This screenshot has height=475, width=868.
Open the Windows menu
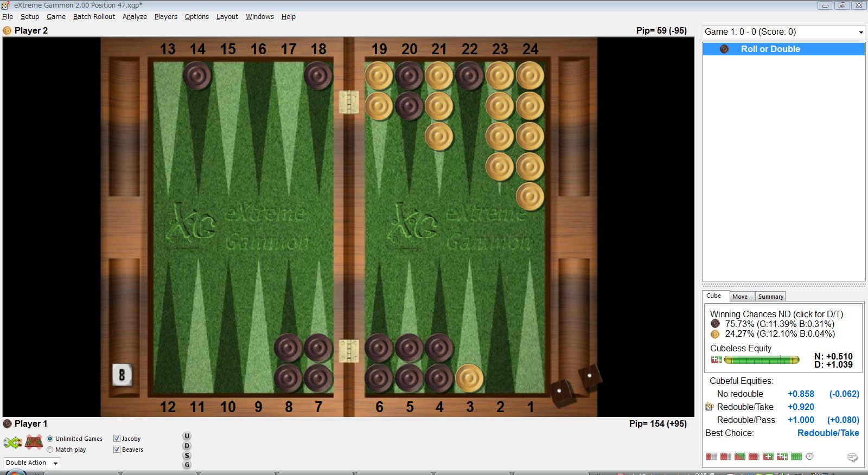click(259, 17)
